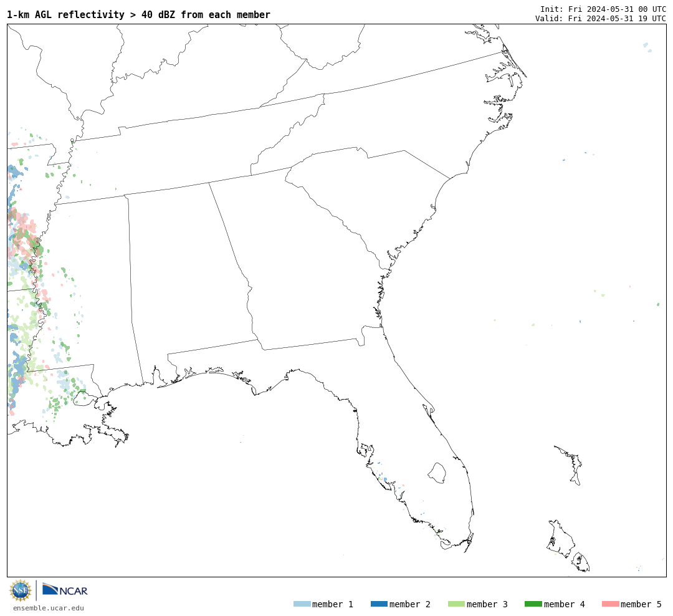Click the member 4 dark green legend swatch
Screen dimensions: 673x616
click(x=533, y=604)
